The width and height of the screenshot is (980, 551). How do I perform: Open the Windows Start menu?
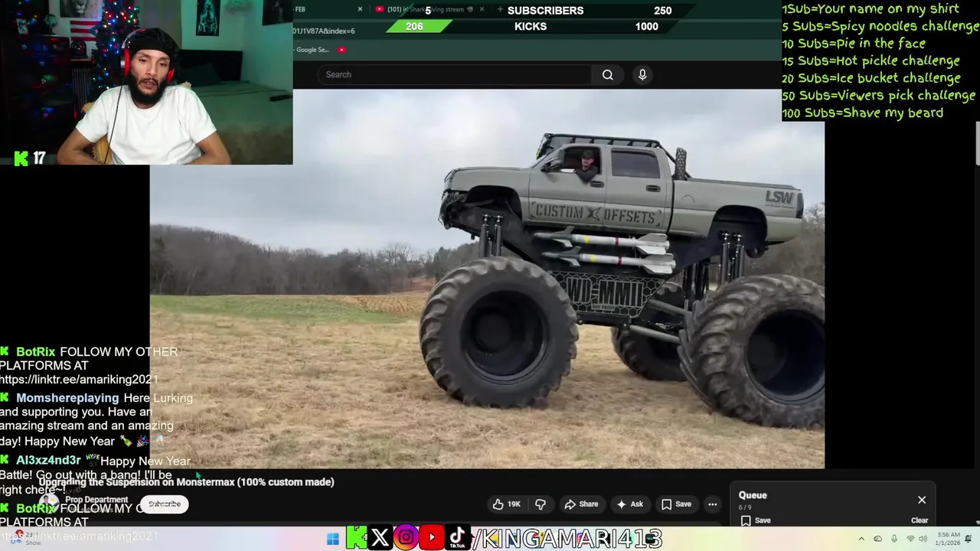click(332, 539)
